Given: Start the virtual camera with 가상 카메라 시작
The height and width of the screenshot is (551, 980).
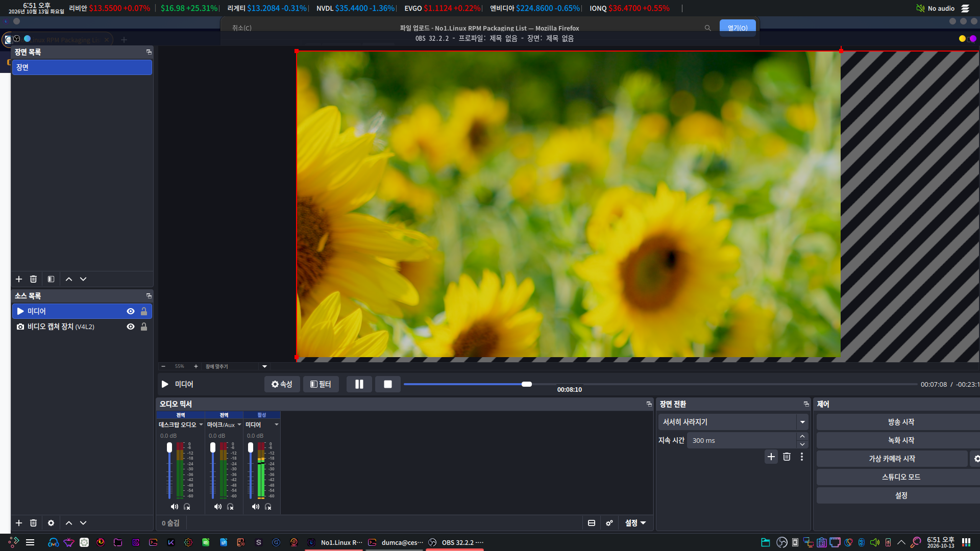Looking at the screenshot, I should (892, 459).
